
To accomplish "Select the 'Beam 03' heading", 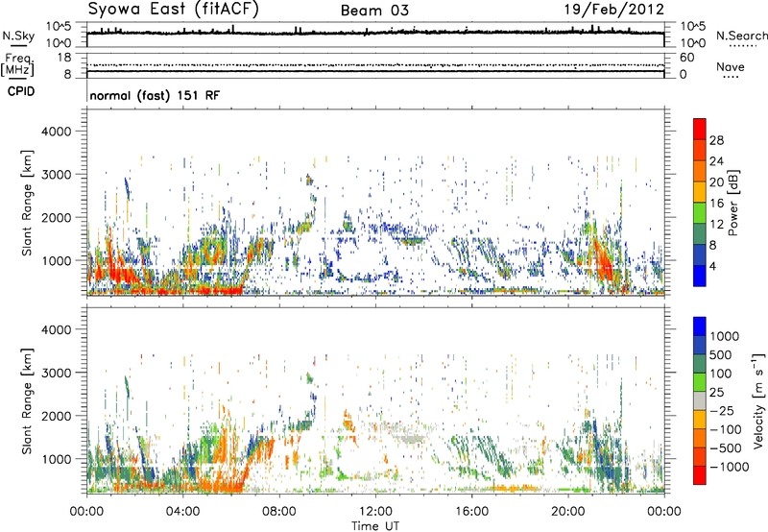I will point(374,11).
